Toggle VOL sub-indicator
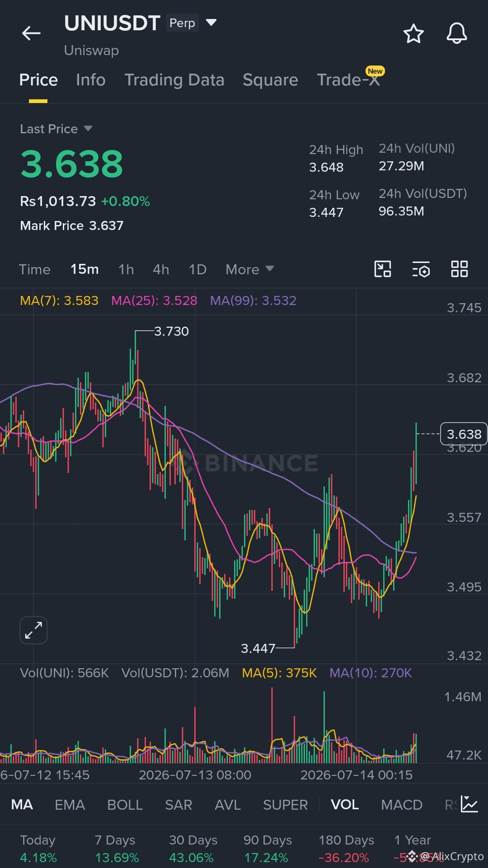 [345, 805]
